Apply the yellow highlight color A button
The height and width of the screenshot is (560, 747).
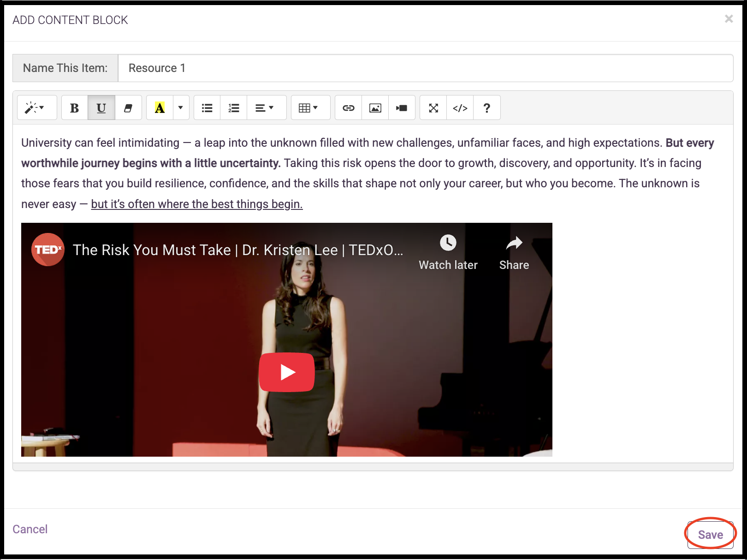(x=160, y=108)
